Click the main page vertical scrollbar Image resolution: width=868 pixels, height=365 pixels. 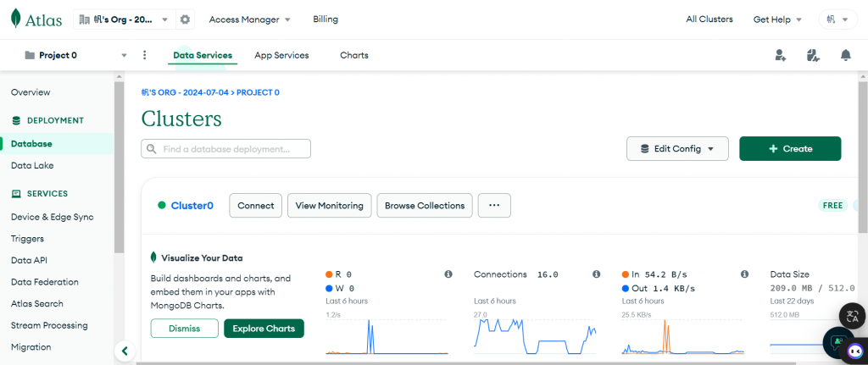(x=863, y=158)
